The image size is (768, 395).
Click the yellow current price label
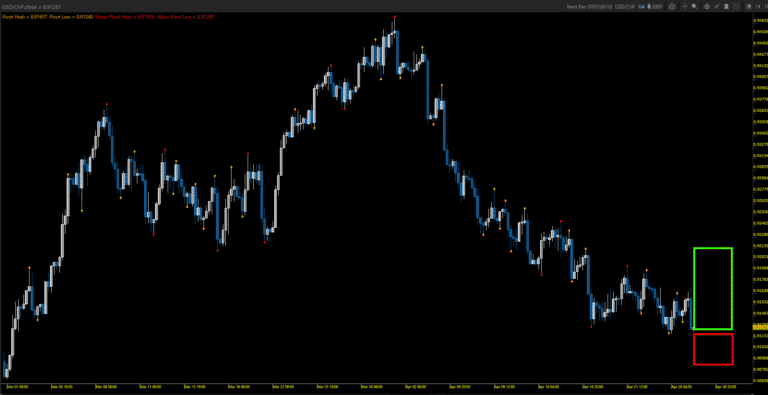point(760,326)
